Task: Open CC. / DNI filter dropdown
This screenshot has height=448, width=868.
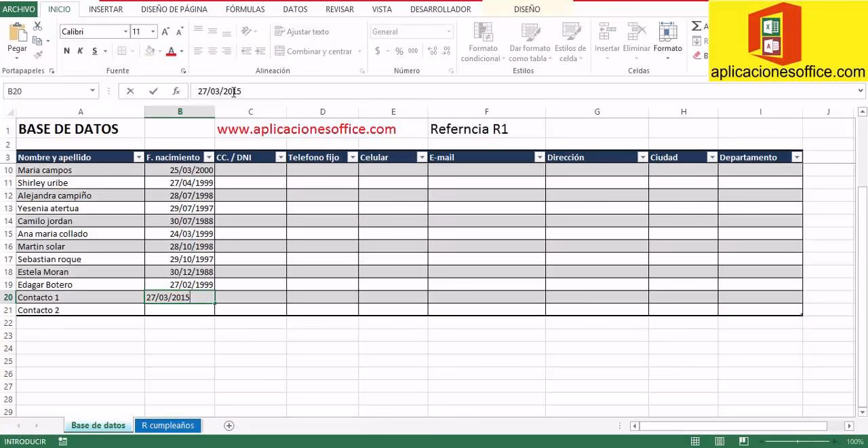Action: tap(281, 157)
